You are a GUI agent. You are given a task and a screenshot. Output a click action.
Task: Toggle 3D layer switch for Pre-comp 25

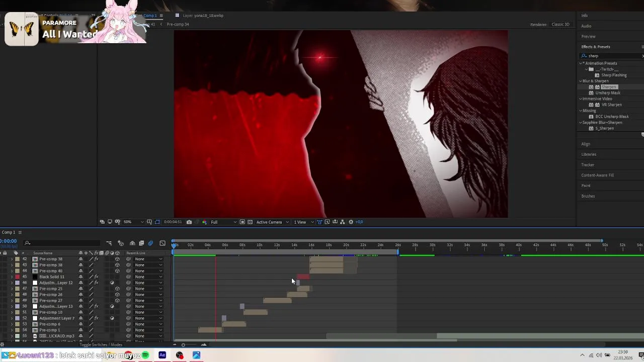(117, 289)
